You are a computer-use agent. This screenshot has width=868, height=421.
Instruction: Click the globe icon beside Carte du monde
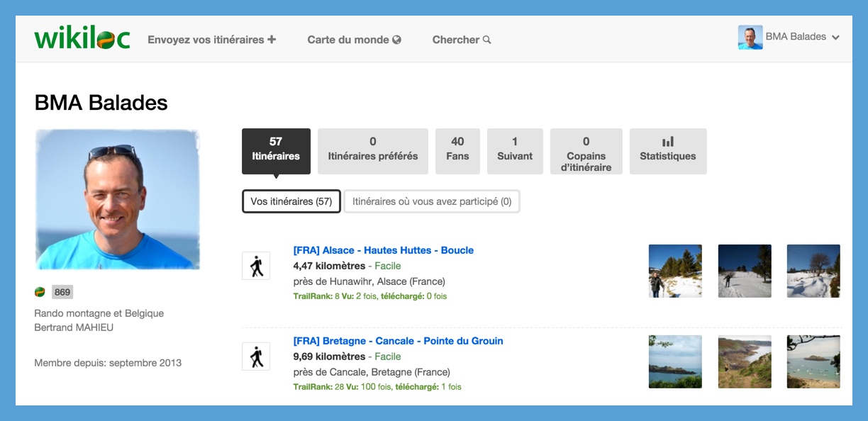click(x=396, y=40)
